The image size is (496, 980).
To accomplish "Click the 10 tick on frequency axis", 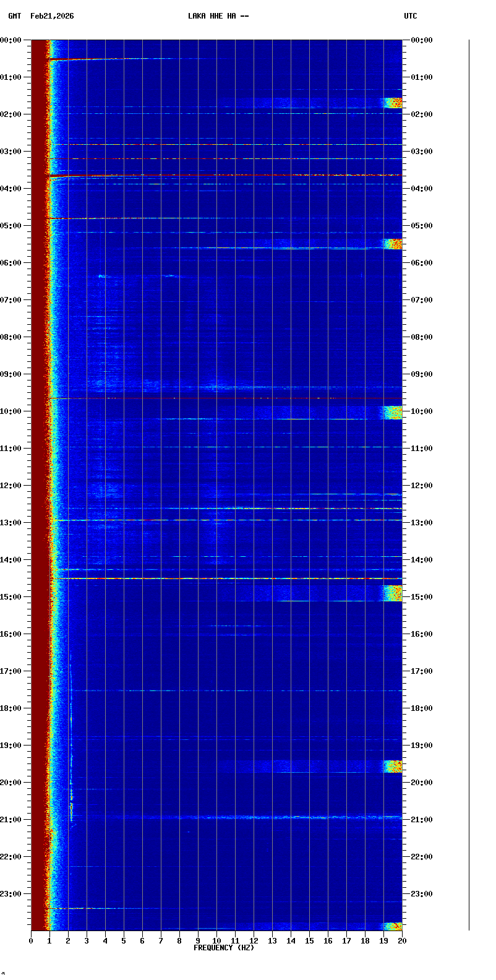I will click(x=216, y=941).
